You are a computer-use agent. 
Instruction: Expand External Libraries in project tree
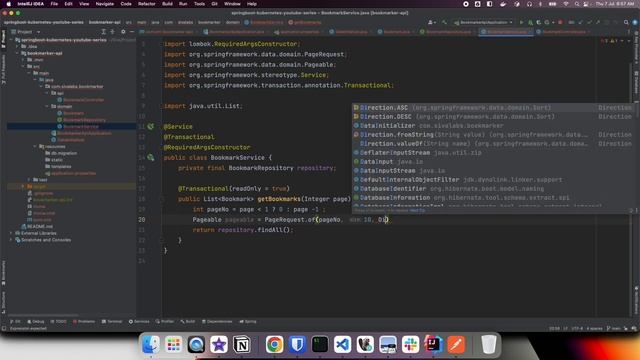[11, 233]
